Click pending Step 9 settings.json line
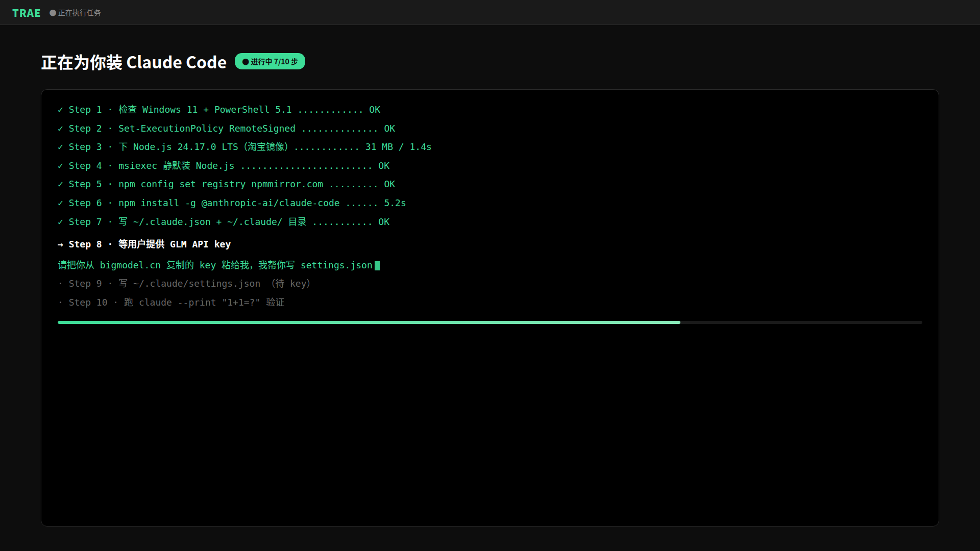The height and width of the screenshot is (551, 980). click(184, 284)
